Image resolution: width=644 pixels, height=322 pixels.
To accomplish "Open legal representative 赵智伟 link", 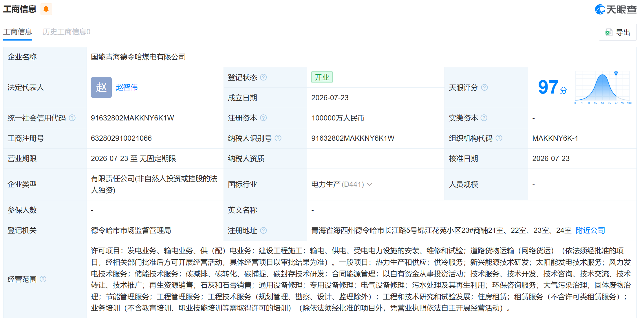I will pos(127,87).
